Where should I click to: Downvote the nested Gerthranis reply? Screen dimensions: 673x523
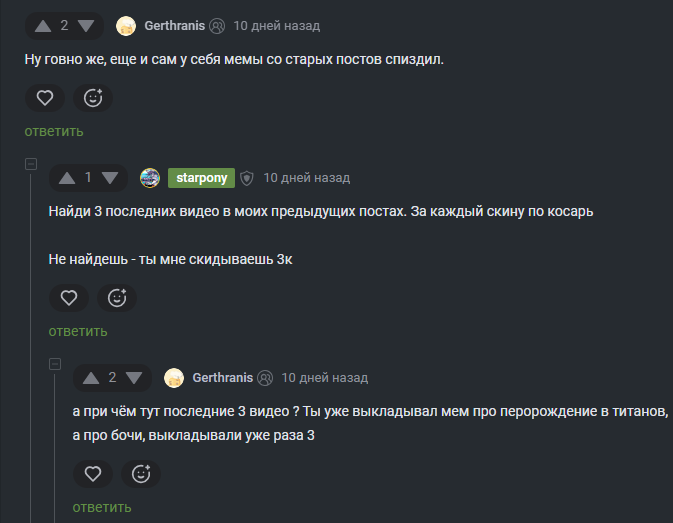coord(133,378)
